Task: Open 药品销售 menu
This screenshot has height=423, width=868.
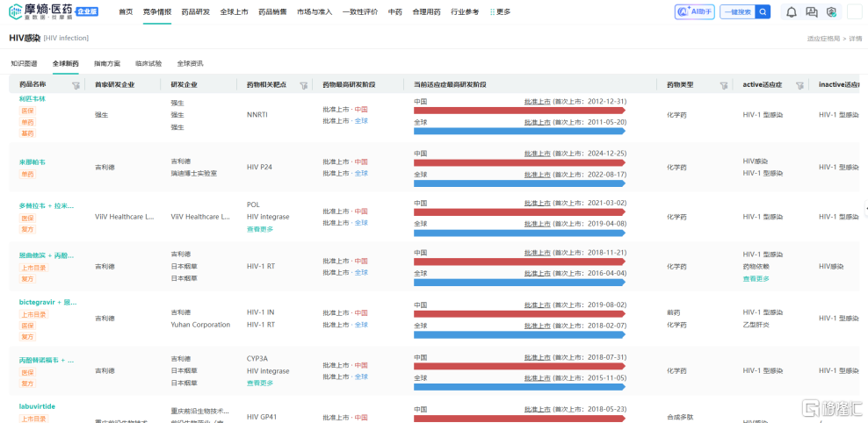Action: coord(272,11)
